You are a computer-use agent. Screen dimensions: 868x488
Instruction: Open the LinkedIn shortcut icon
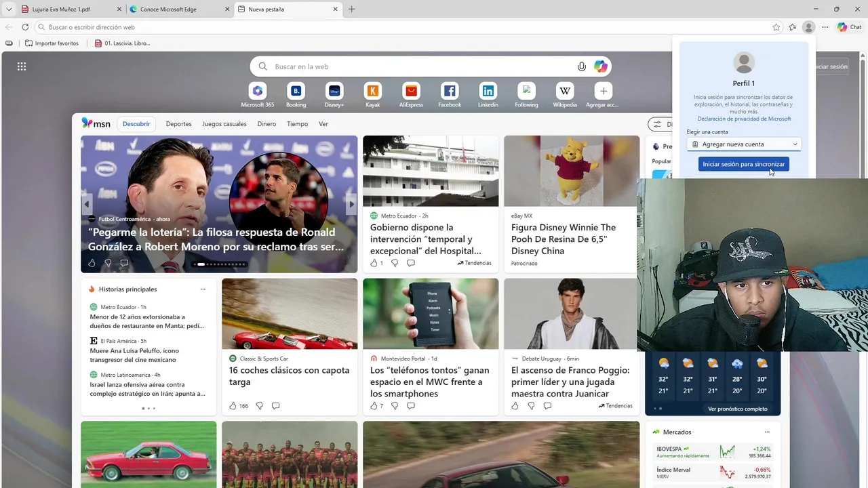click(x=488, y=91)
